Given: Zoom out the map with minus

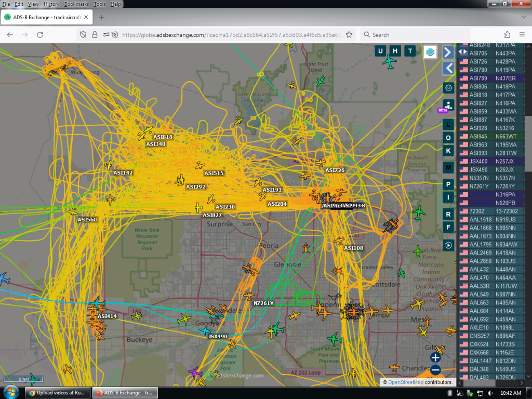Looking at the screenshot, I should tap(435, 370).
